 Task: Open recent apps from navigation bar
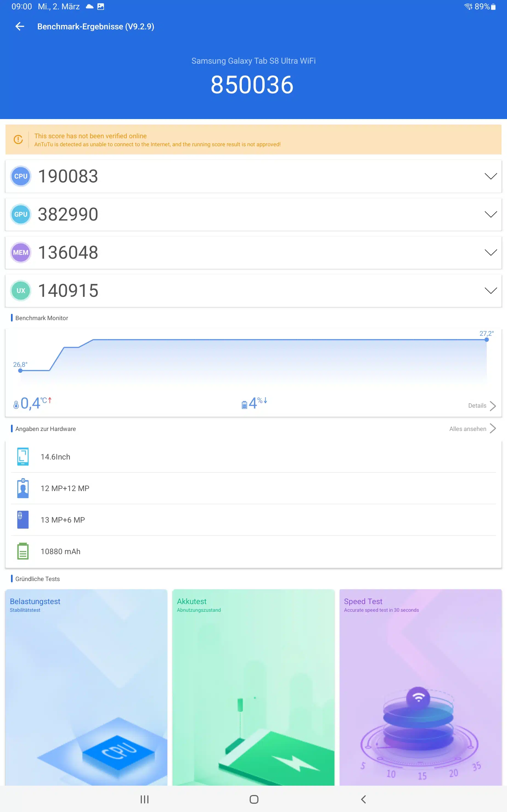(x=145, y=799)
